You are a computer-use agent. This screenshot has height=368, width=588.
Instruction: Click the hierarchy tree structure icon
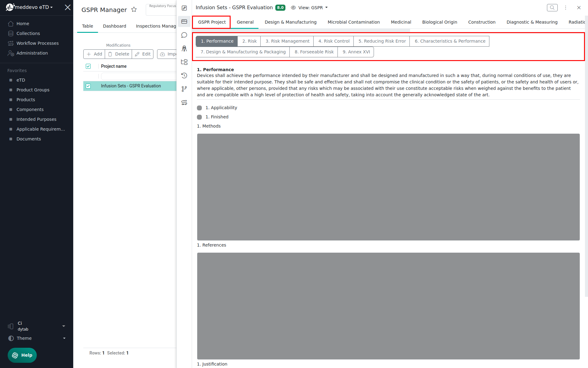pyautogui.click(x=184, y=62)
